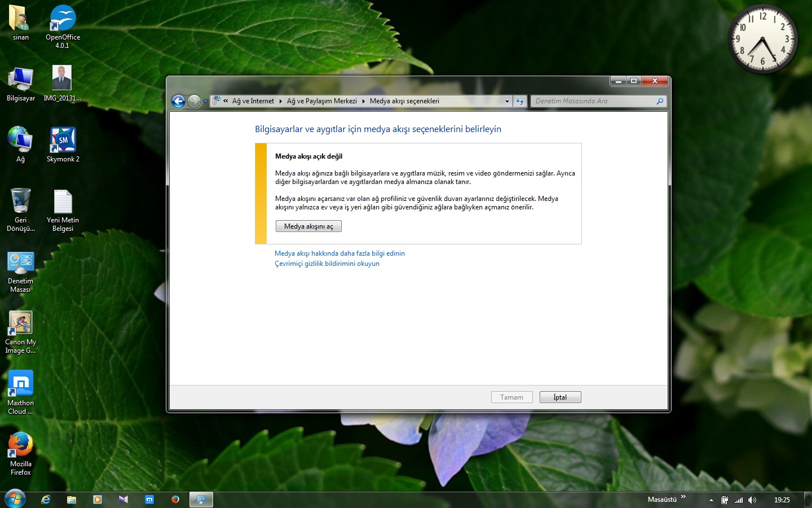812x508 pixels.
Task: Expand arrow after Ağ ve Internet
Action: 280,101
